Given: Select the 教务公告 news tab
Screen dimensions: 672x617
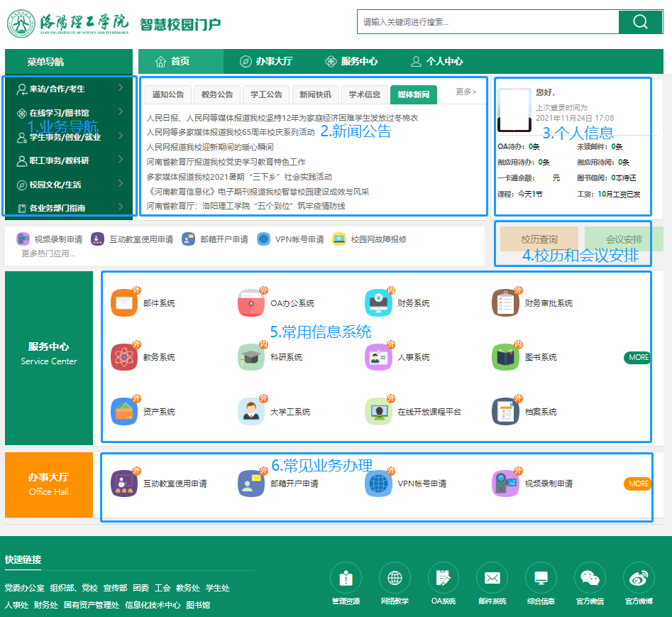Looking at the screenshot, I should (217, 94).
